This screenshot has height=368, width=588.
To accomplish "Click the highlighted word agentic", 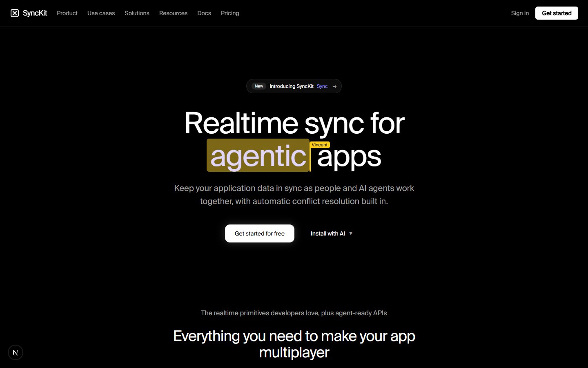I will (258, 156).
